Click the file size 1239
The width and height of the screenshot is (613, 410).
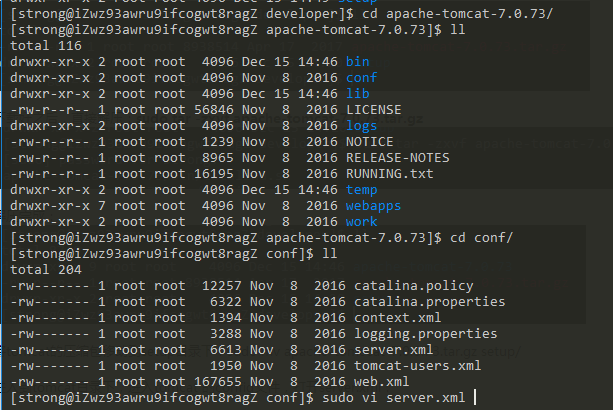(218, 142)
